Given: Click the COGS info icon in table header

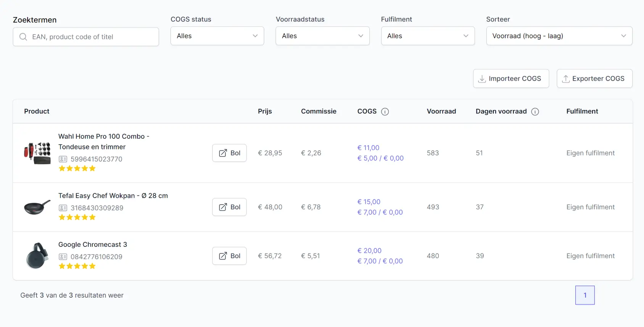Looking at the screenshot, I should click(385, 112).
